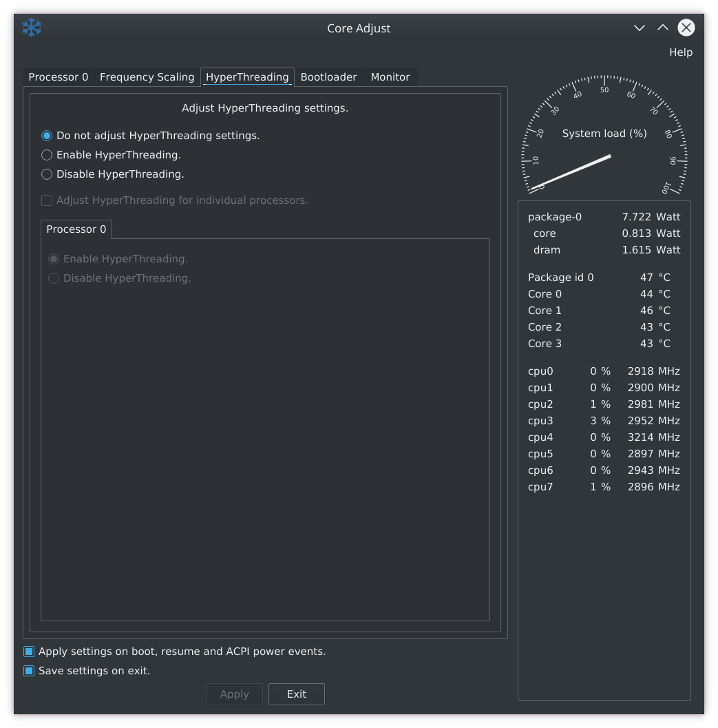
Task: Click the Apply button
Action: (234, 694)
